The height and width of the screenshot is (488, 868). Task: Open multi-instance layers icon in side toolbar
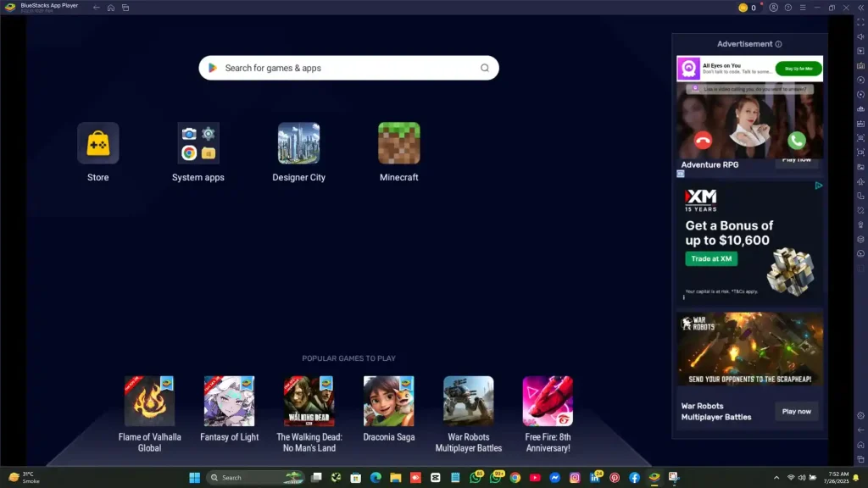861,240
